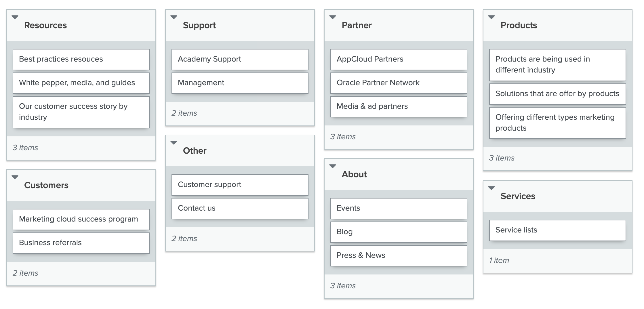
Task: Select the Oracle Partner Network card
Action: tap(399, 83)
